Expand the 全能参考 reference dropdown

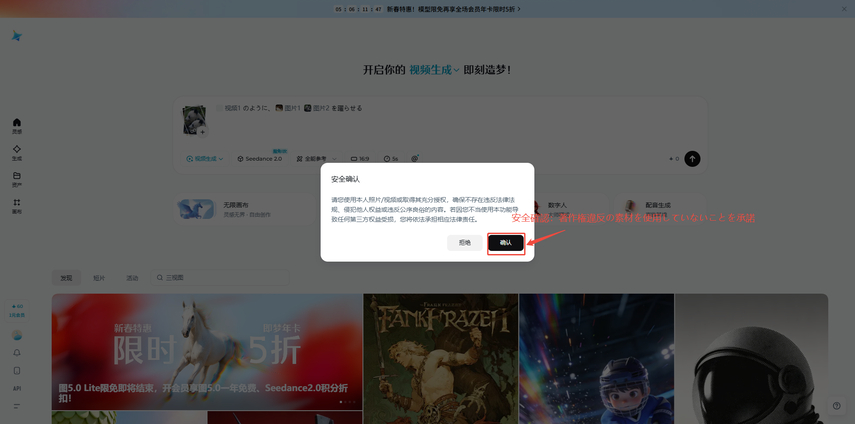click(x=316, y=159)
